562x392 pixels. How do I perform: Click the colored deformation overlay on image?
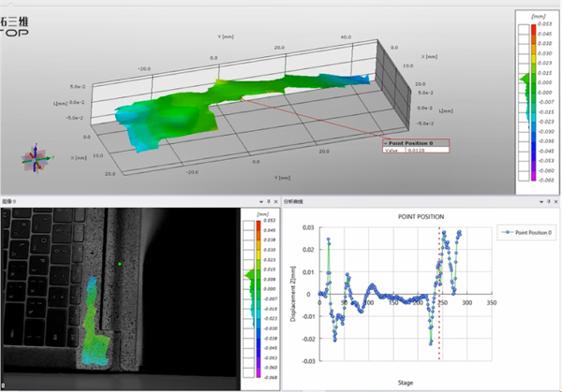tap(96, 322)
